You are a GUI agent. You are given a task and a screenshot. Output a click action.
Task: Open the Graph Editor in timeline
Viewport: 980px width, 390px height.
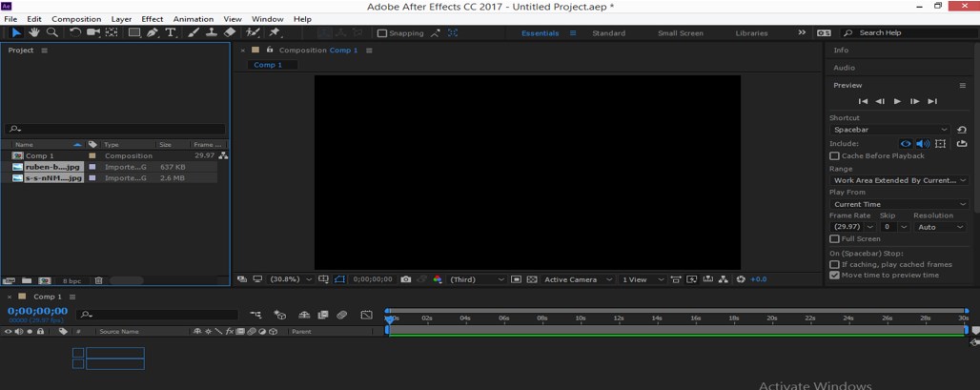click(x=367, y=315)
